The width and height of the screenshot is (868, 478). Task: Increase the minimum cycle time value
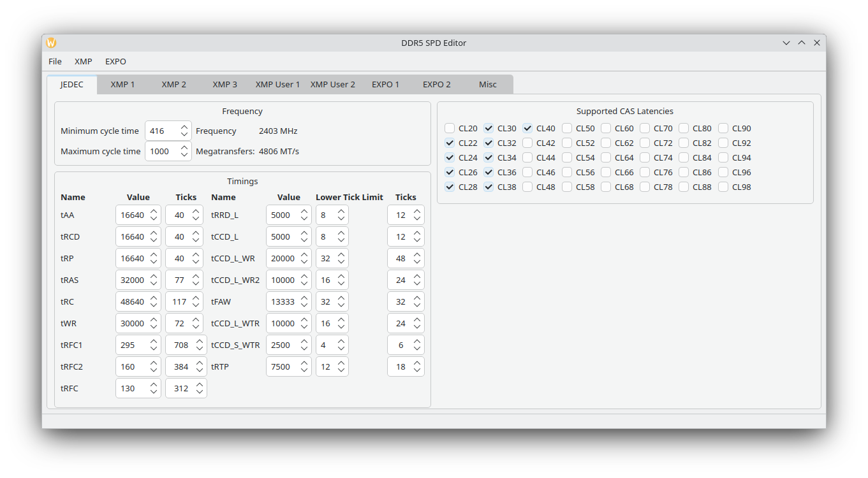click(184, 127)
